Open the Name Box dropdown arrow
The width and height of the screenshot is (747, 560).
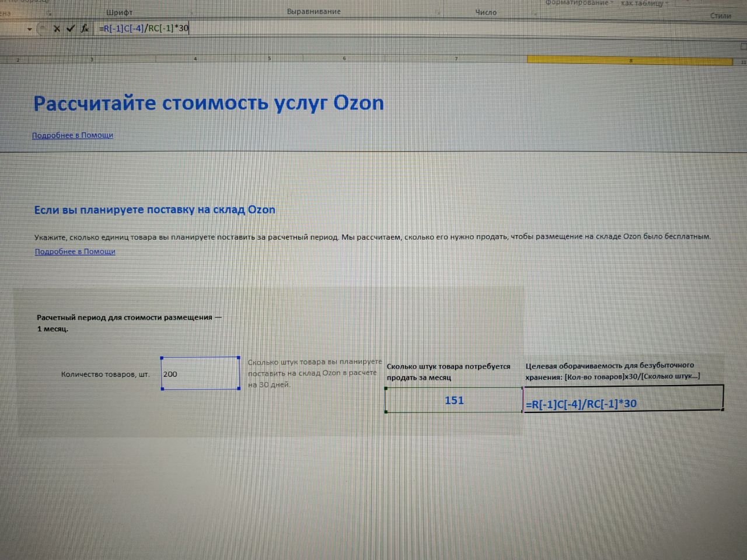pyautogui.click(x=29, y=29)
